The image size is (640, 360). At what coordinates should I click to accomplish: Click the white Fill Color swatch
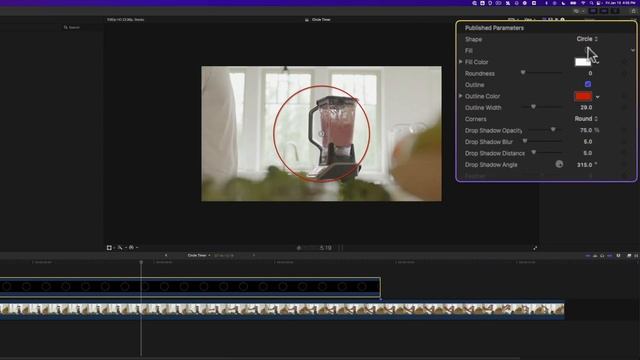tap(582, 62)
